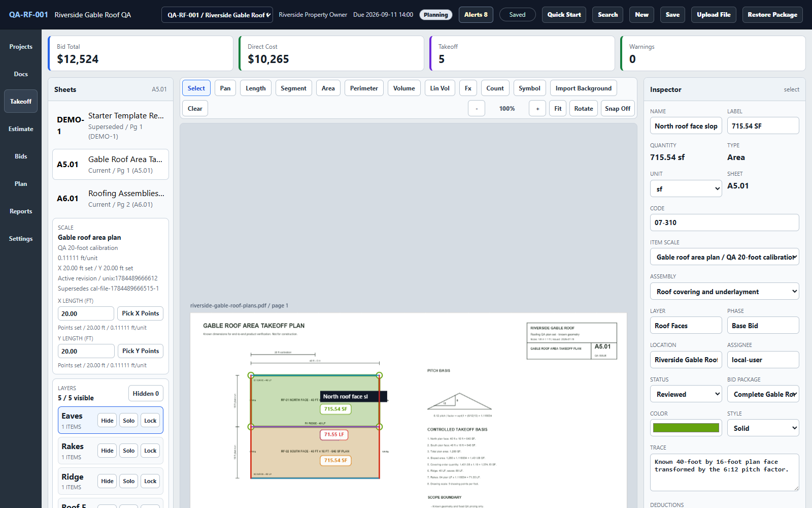Click Upload File
812x508 pixels.
(x=714, y=15)
